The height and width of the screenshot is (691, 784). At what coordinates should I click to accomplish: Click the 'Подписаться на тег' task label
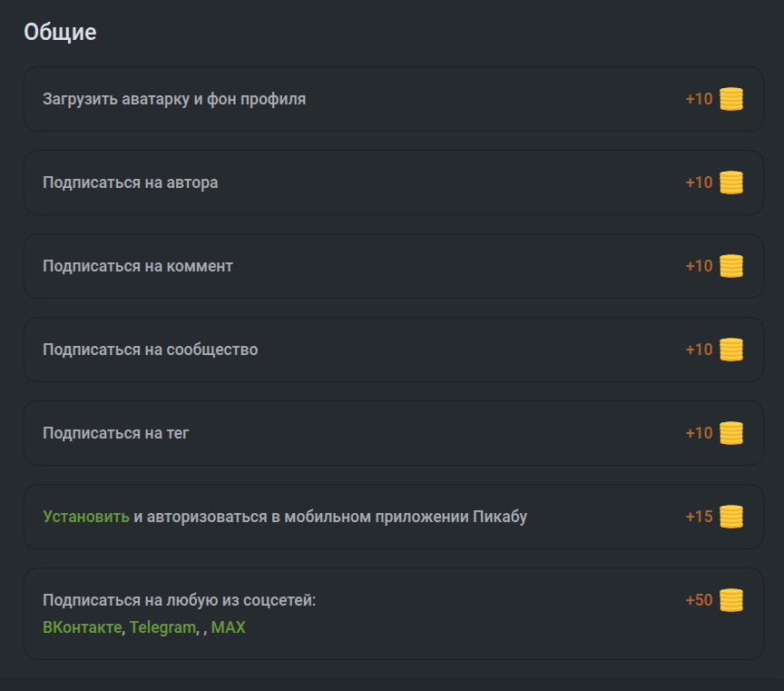[115, 433]
